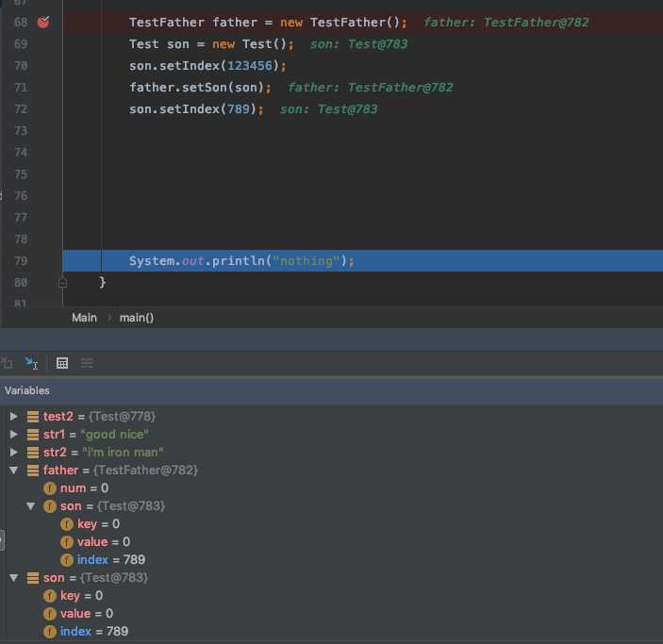The image size is (663, 644).
Task: Click line number 79 in the gutter
Action: 21,261
